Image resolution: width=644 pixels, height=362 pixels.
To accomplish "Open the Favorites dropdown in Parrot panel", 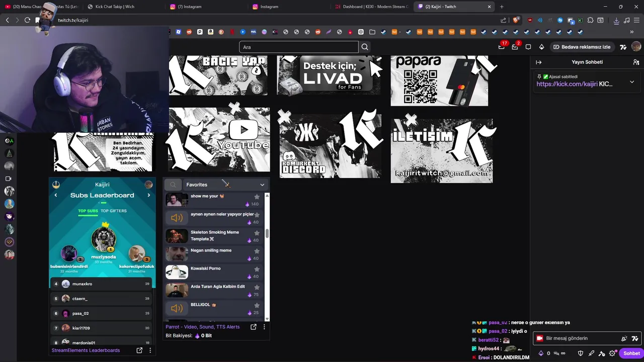I will [225, 185].
